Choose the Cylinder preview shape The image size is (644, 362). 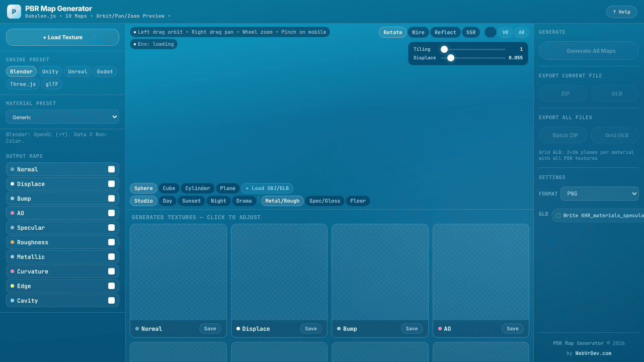198,188
